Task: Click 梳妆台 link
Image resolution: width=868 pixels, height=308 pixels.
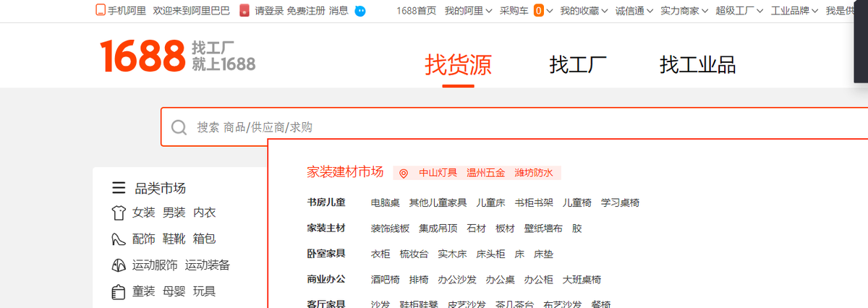Action: (x=414, y=254)
